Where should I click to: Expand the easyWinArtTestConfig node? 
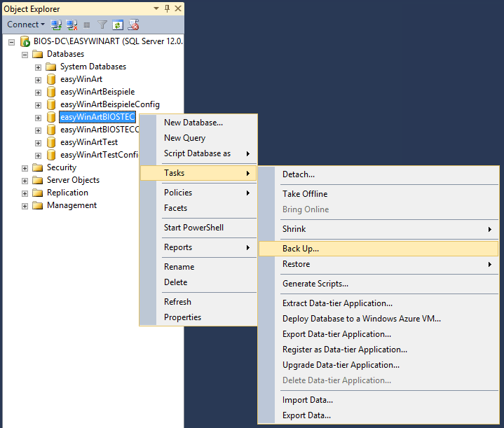pyautogui.click(x=38, y=156)
